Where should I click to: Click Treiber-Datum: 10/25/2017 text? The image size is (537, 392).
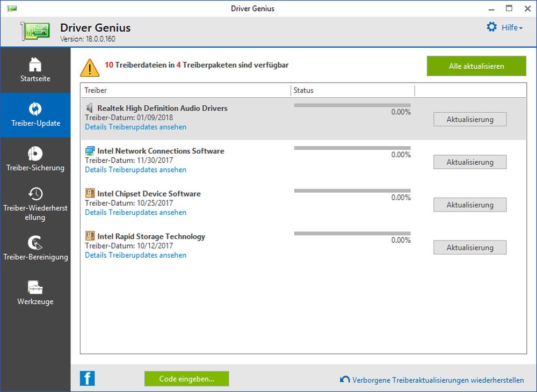[129, 203]
